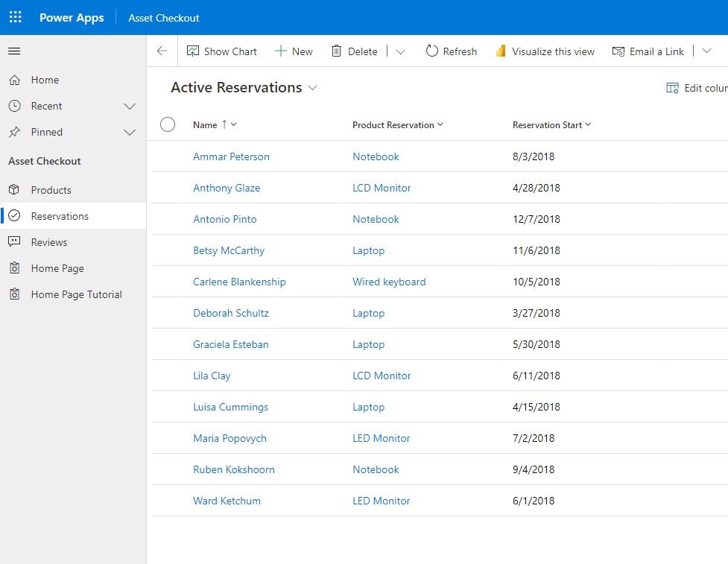This screenshot has height=564, width=728.
Task: Collapse the navigation pane with hamburger icon
Action: click(14, 51)
